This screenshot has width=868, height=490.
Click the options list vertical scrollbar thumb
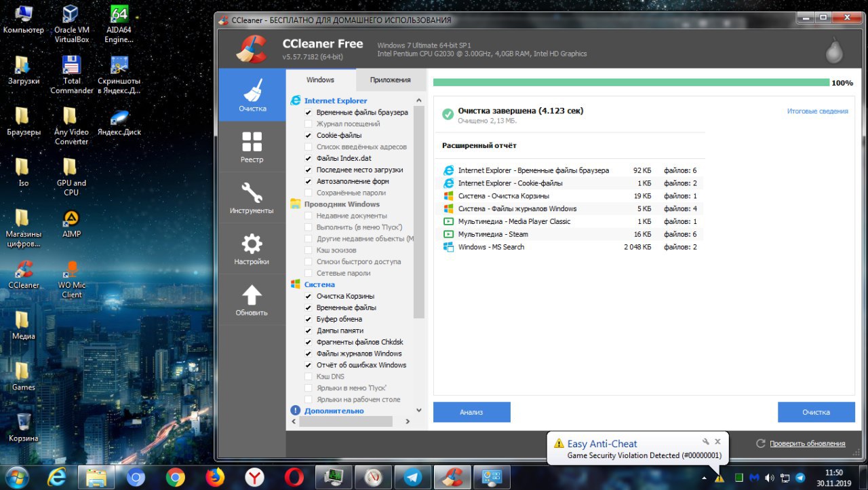[419, 212]
